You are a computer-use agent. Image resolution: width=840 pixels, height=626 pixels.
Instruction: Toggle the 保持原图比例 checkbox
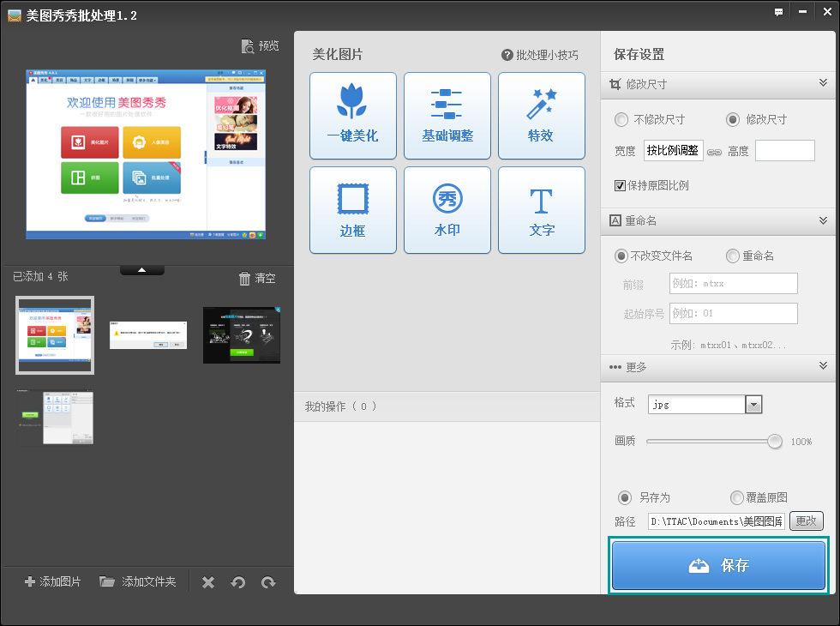[620, 185]
